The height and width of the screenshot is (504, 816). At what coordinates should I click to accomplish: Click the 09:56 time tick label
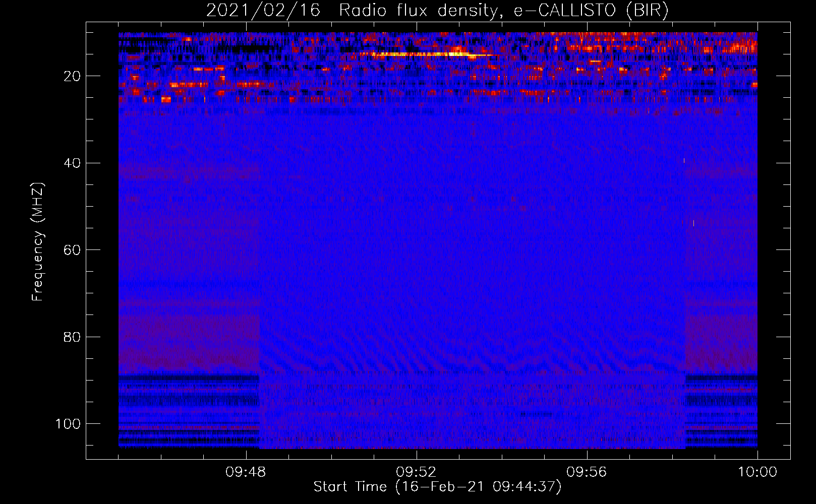587,472
